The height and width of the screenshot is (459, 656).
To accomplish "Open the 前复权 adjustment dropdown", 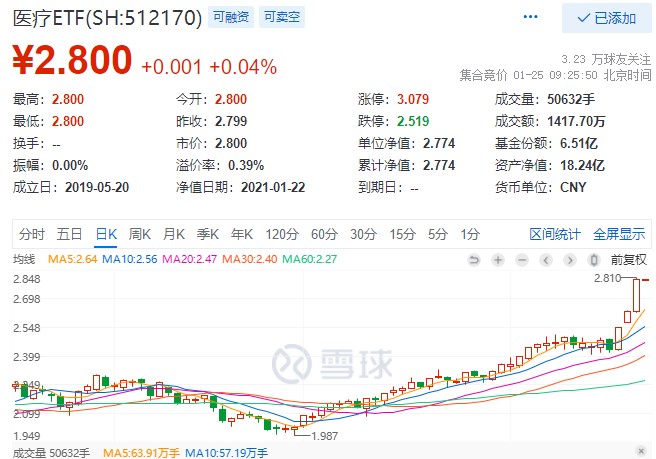I will [628, 260].
